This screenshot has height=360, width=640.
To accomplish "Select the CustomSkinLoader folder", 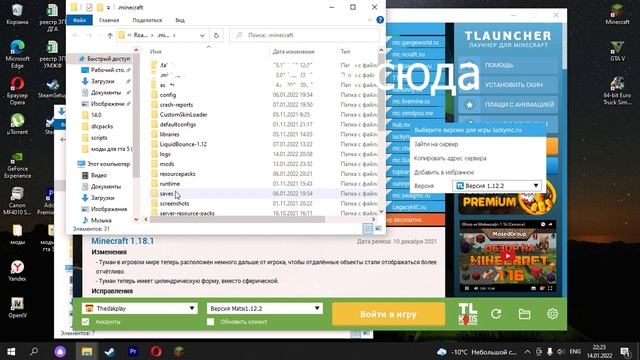I will (x=183, y=114).
